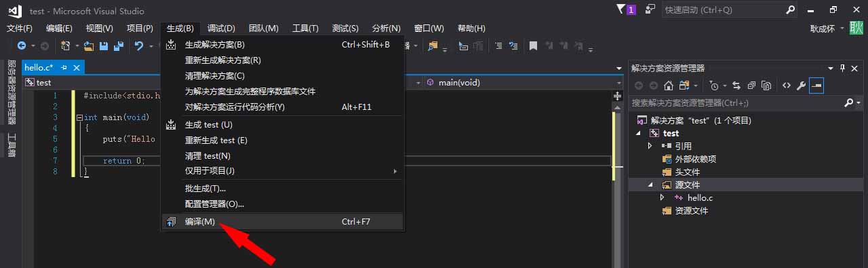The width and height of the screenshot is (868, 268).
Task: Click the green user avatar icon
Action: point(856,28)
